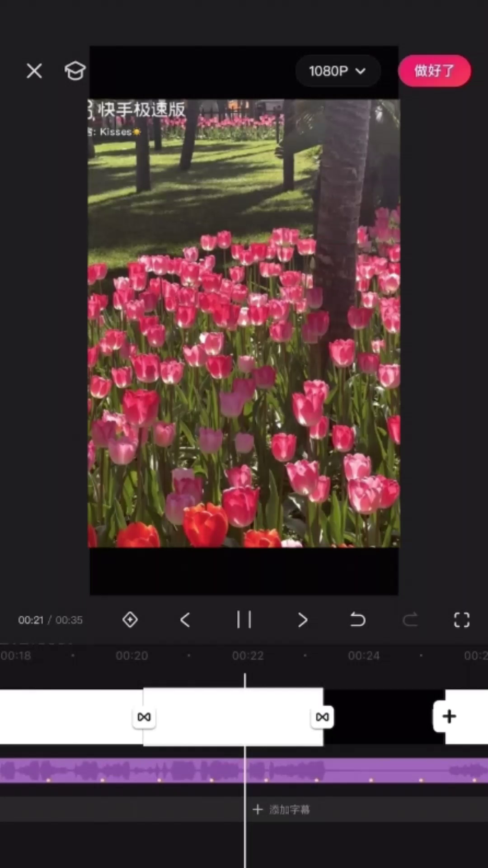Tap the tulip video preview area
This screenshot has height=868, width=488.
click(x=244, y=323)
